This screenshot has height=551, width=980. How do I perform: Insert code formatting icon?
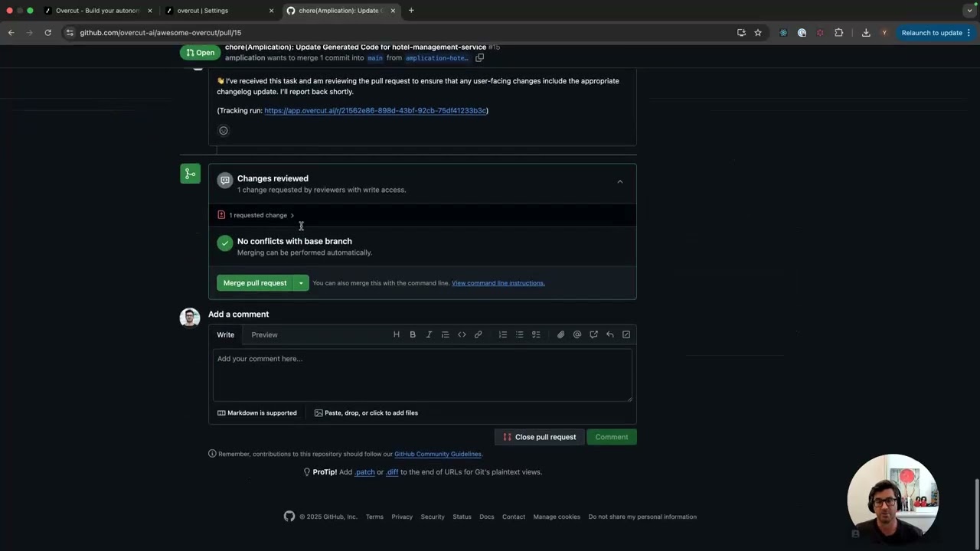(462, 334)
